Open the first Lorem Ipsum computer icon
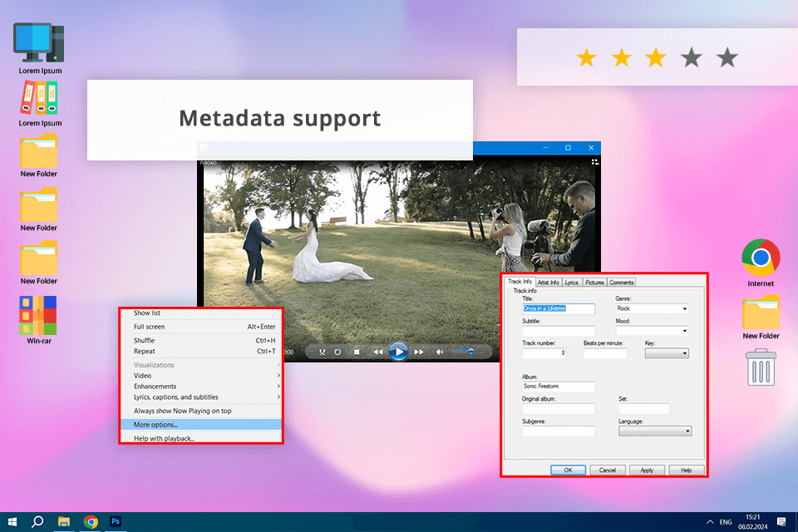Screen dimensions: 798x532 [39, 42]
